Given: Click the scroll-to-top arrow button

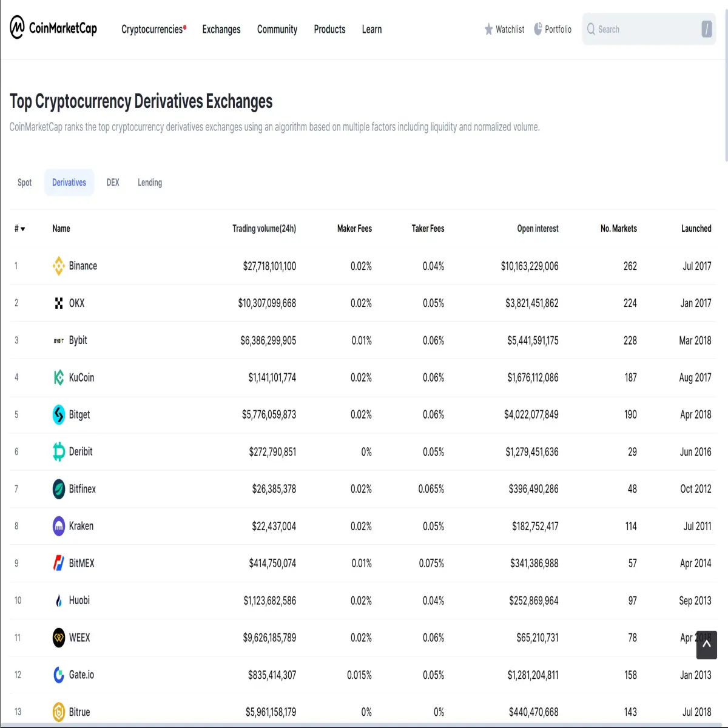Looking at the screenshot, I should click(706, 644).
